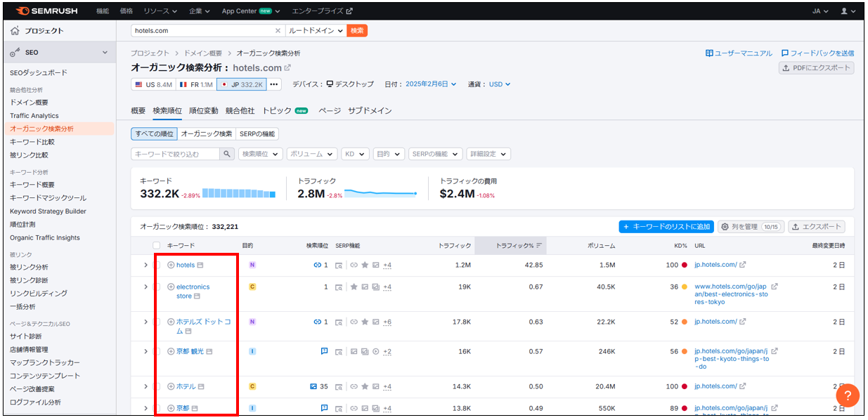The image size is (868, 420).
Task: View SERP snapshot icon for 京都 観光 row
Action: click(x=339, y=352)
